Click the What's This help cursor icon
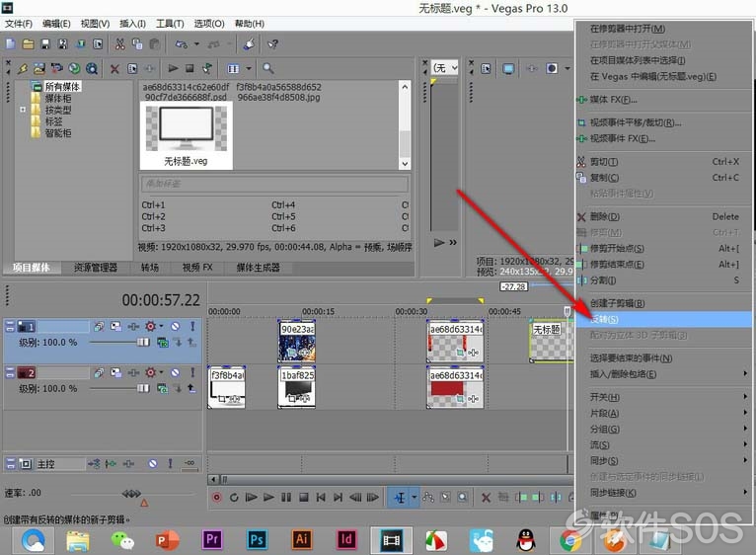 coord(273,43)
